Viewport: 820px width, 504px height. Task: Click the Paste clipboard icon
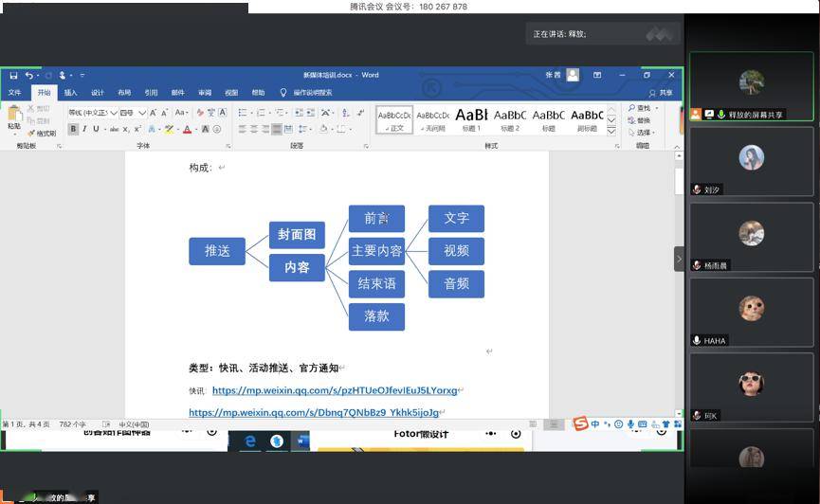[x=14, y=114]
